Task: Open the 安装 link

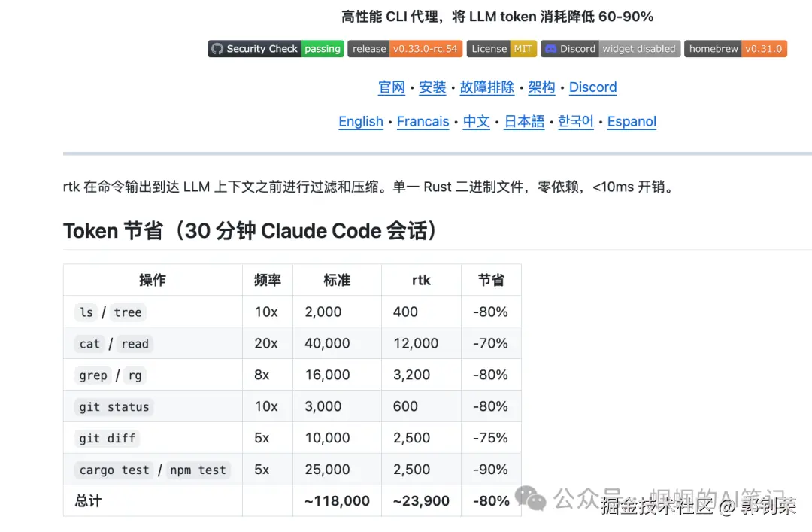Action: [432, 87]
